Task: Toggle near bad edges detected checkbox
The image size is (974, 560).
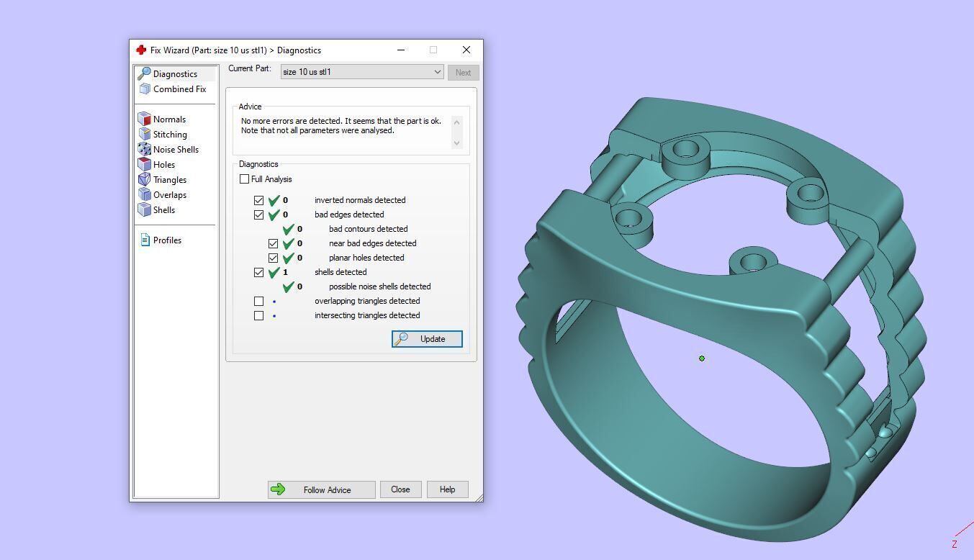Action: tap(273, 243)
